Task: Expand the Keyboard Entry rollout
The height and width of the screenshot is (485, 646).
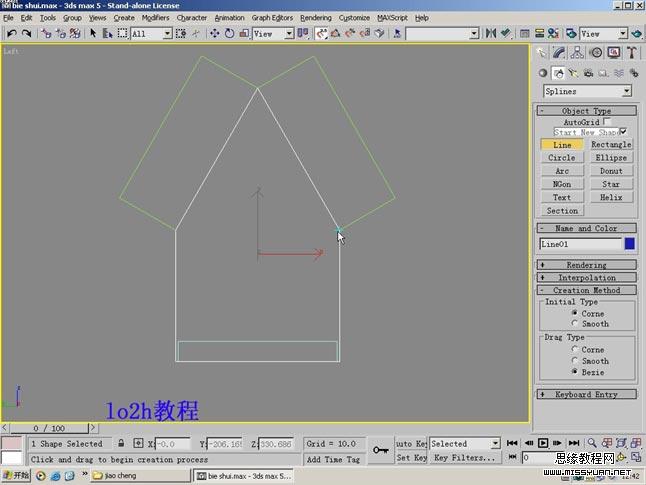Action: click(587, 394)
